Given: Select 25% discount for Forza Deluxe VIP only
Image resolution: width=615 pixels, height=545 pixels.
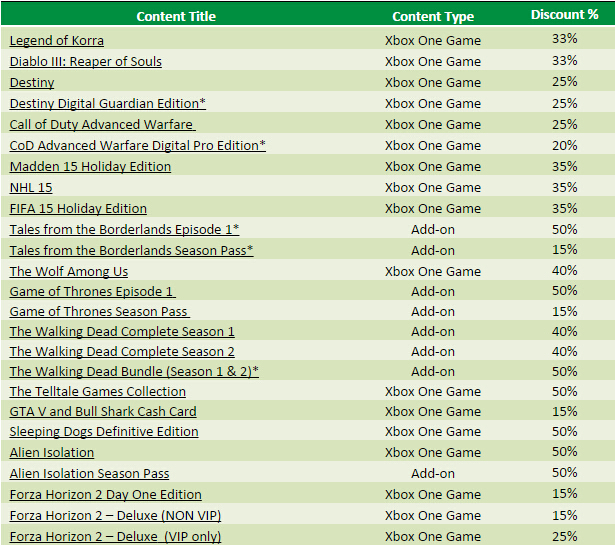Looking at the screenshot, I should [x=564, y=536].
